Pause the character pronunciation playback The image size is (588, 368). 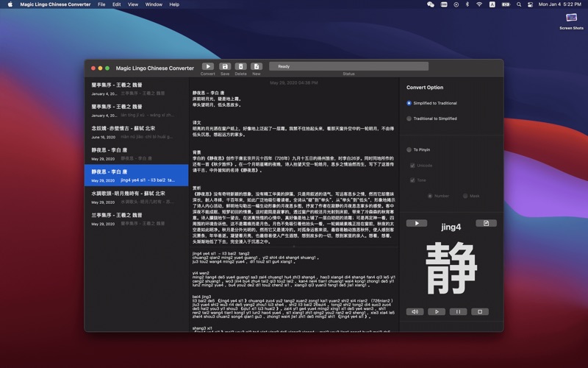coord(459,311)
